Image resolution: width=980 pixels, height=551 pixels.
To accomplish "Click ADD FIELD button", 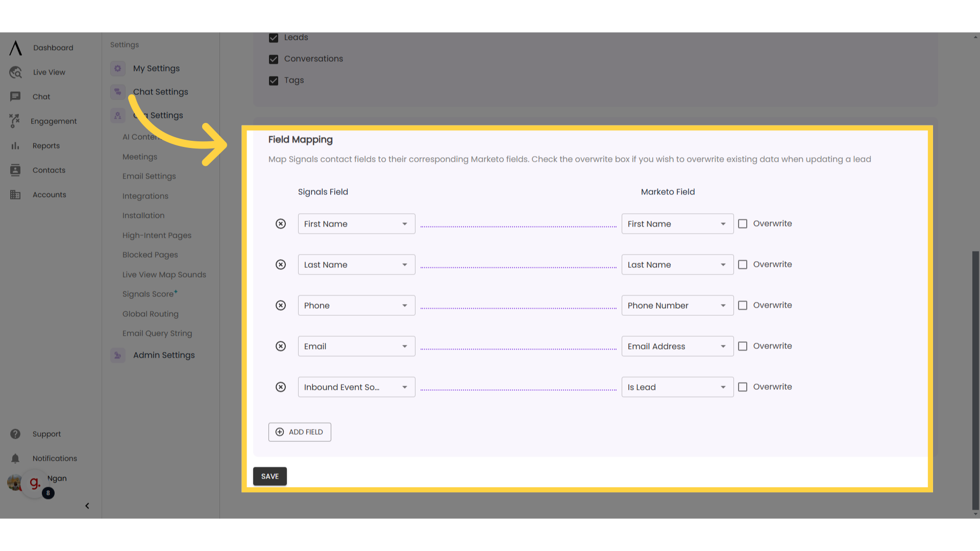I will pyautogui.click(x=300, y=431).
